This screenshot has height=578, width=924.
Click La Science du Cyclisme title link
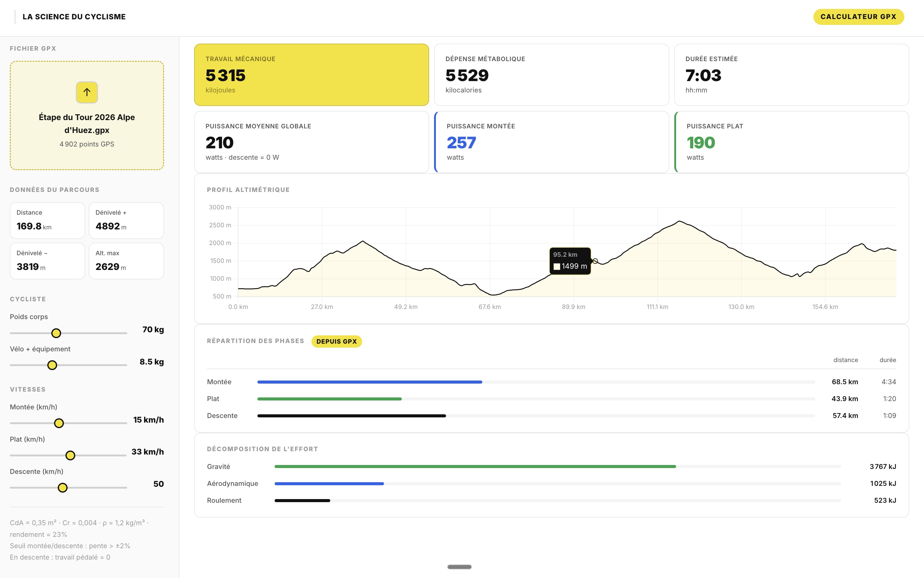[74, 17]
